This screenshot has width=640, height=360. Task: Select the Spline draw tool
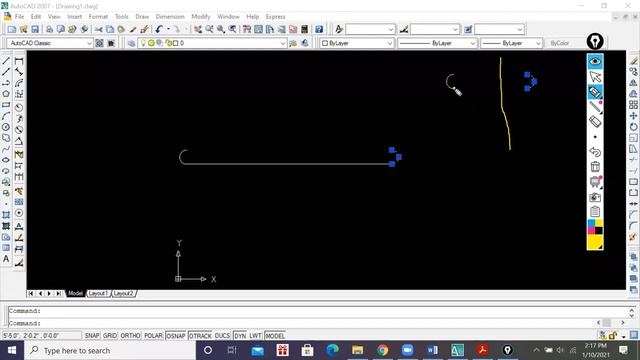[6, 149]
